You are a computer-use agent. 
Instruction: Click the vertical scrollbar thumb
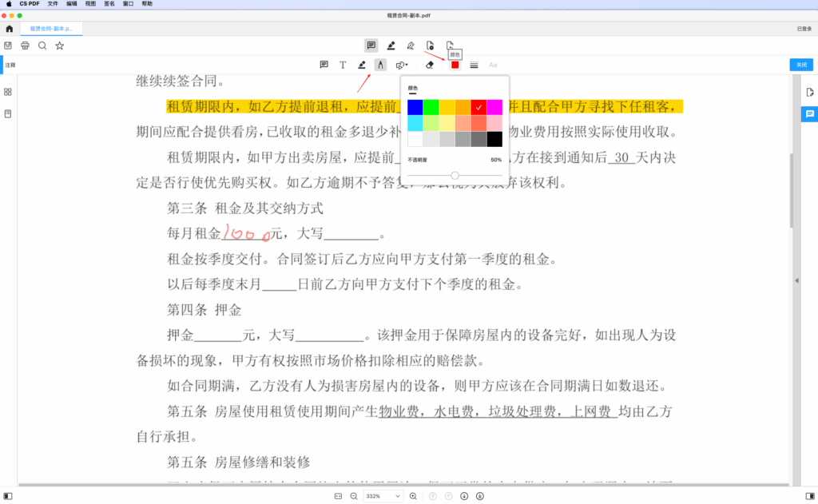click(x=792, y=190)
